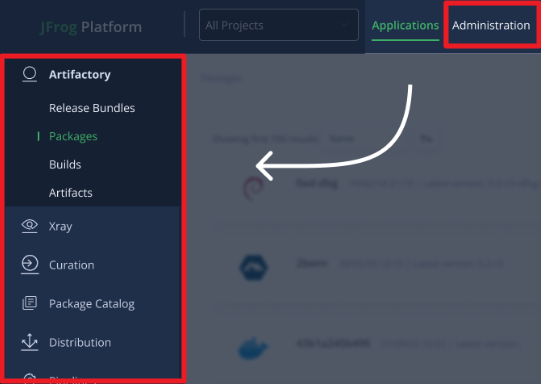Click the JFrog Platform logo
This screenshot has width=541, height=385.
click(x=91, y=27)
